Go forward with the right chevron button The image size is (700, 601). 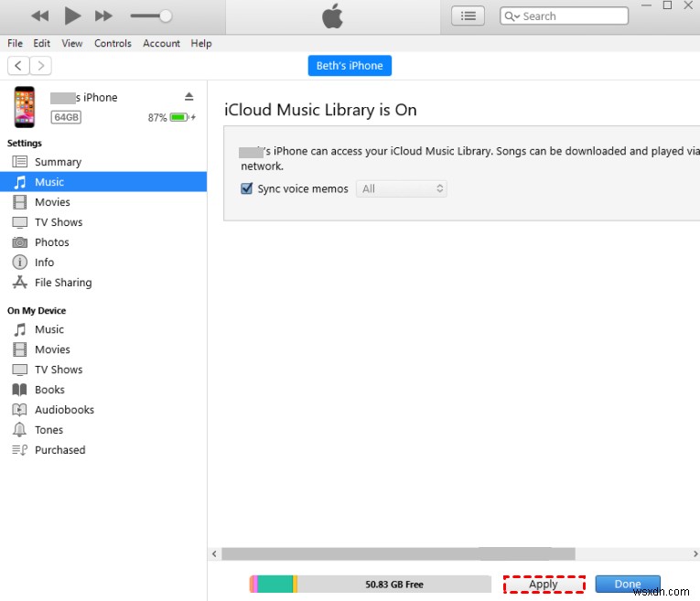(x=40, y=66)
